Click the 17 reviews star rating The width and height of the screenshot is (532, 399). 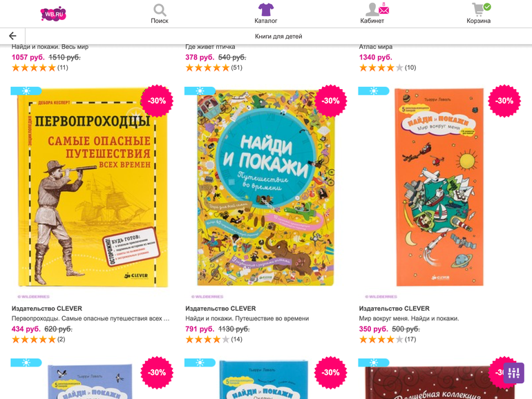[x=388, y=340]
